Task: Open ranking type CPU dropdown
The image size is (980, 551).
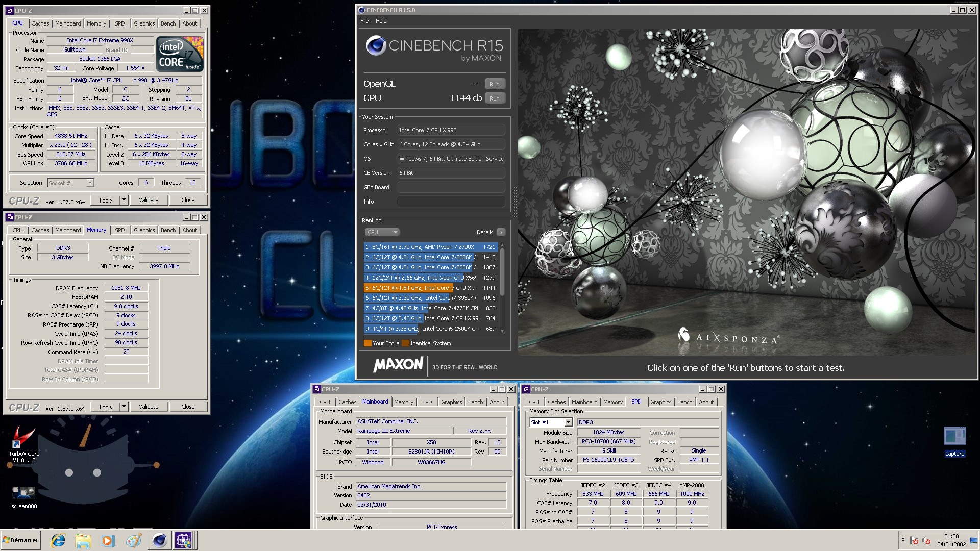Action: [381, 232]
